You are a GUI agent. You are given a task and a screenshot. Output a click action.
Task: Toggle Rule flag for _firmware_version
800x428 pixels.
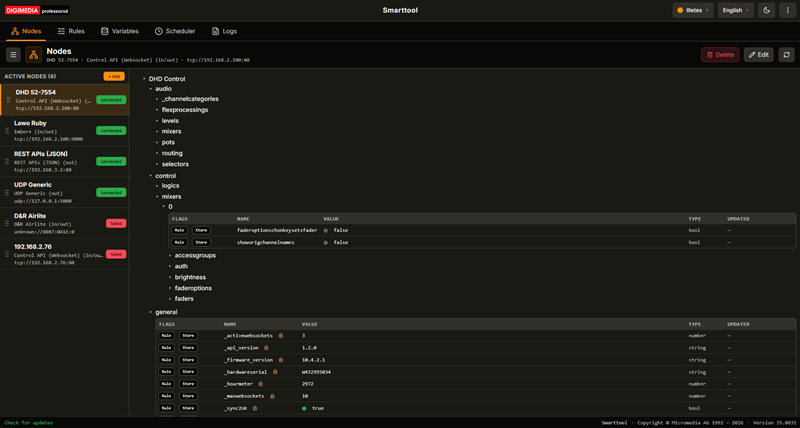click(x=166, y=360)
